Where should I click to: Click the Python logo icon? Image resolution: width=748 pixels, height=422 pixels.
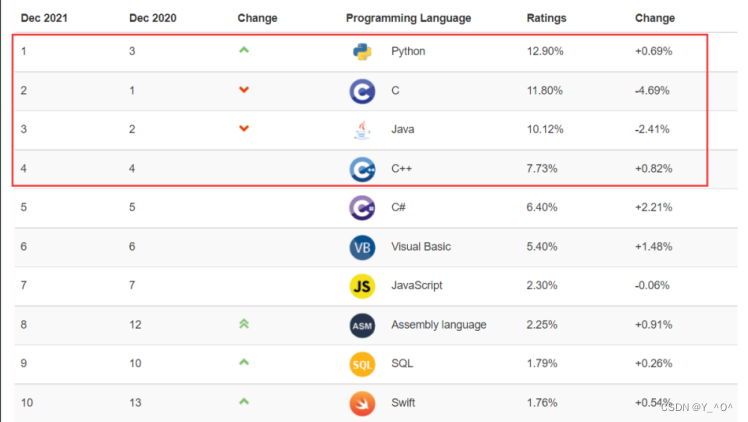(362, 52)
